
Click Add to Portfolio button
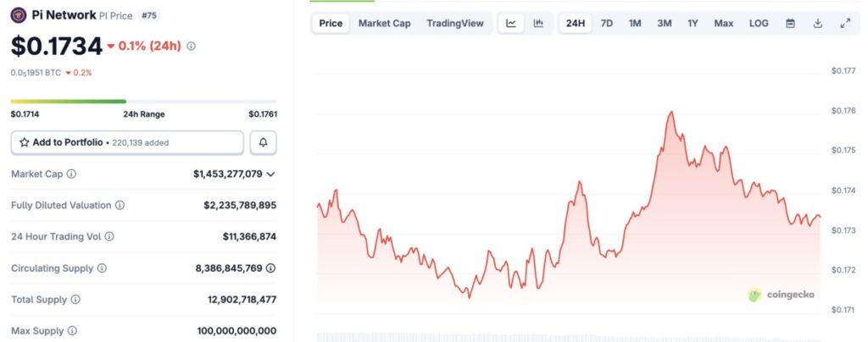[x=127, y=142]
